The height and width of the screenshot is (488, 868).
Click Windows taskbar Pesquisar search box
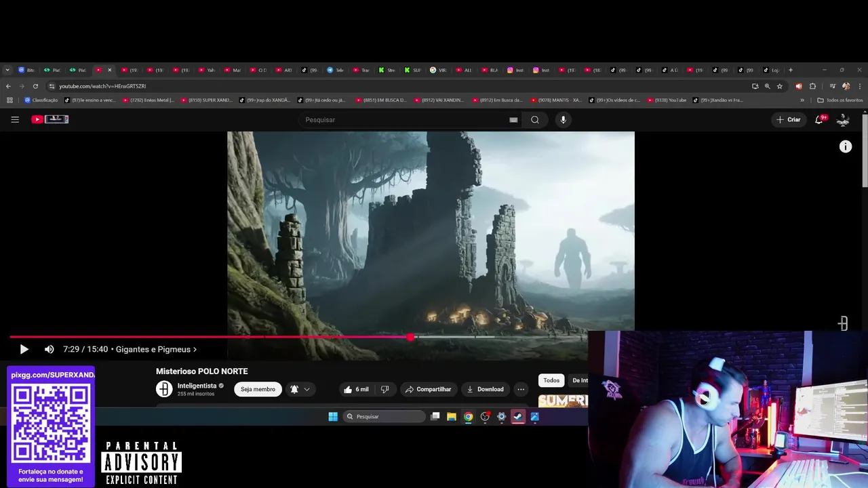click(x=384, y=416)
